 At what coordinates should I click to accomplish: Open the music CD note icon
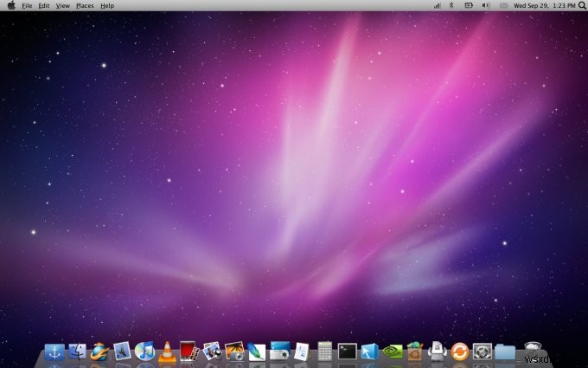click(x=144, y=352)
